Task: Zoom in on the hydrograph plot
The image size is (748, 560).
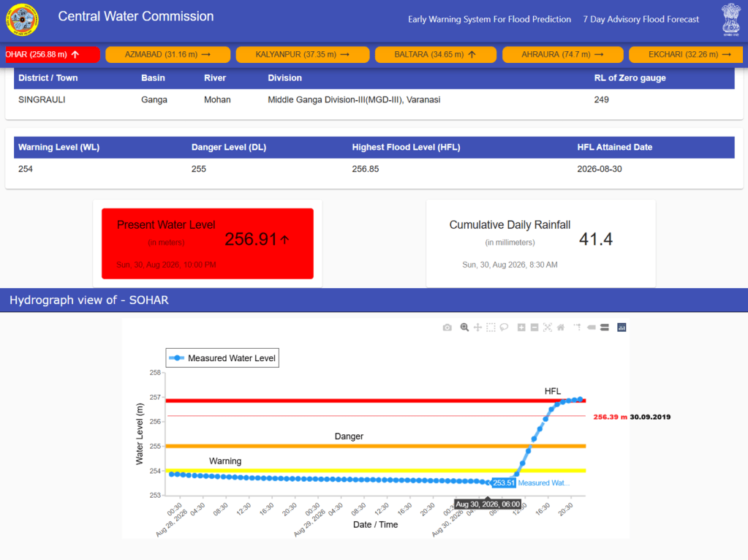Action: tap(521, 328)
